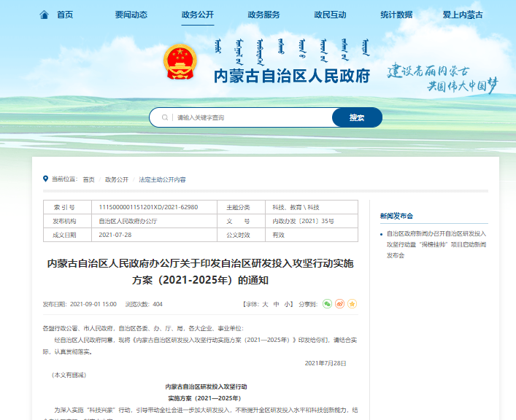
Task: Open the 揭榜挂帅 news conference link
Action: tap(436, 244)
